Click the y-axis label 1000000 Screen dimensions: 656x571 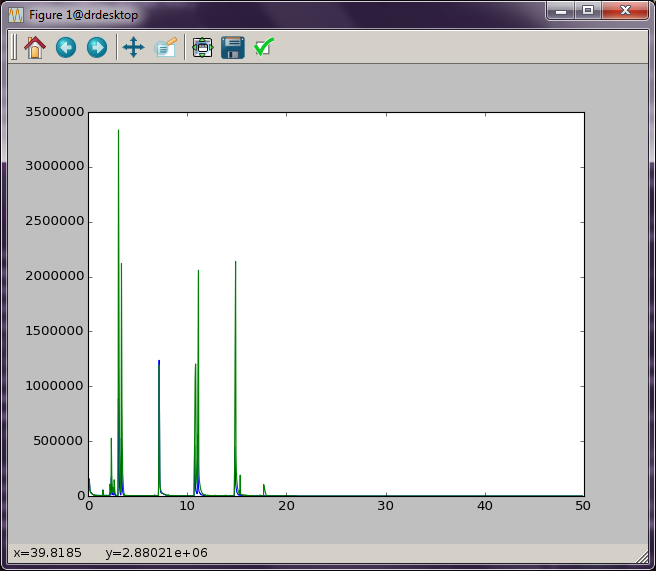click(55, 386)
